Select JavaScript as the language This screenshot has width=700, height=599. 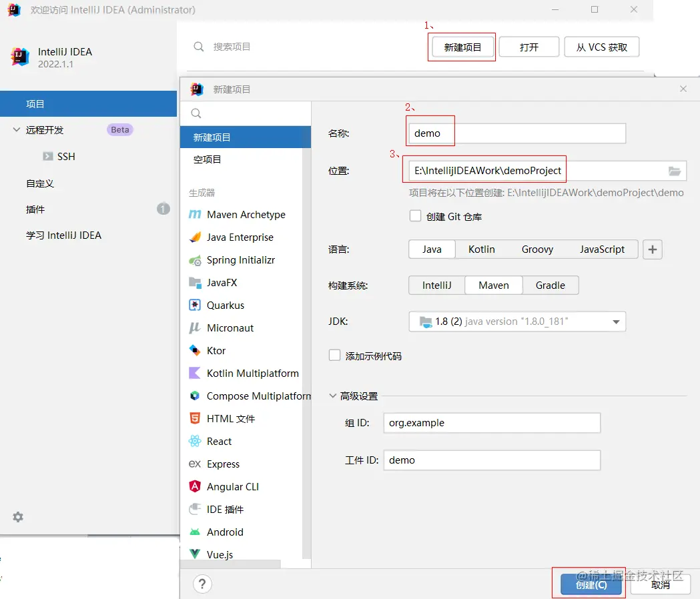[x=602, y=249]
